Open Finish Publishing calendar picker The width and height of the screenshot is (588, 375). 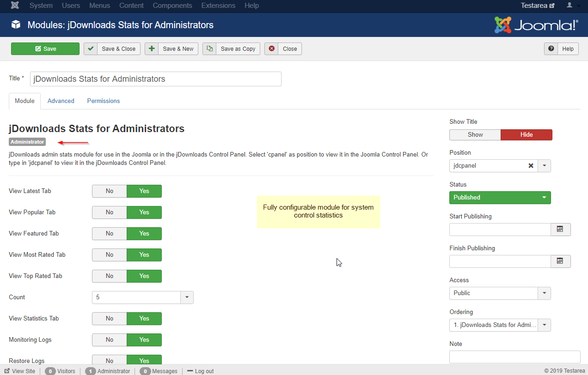(560, 261)
